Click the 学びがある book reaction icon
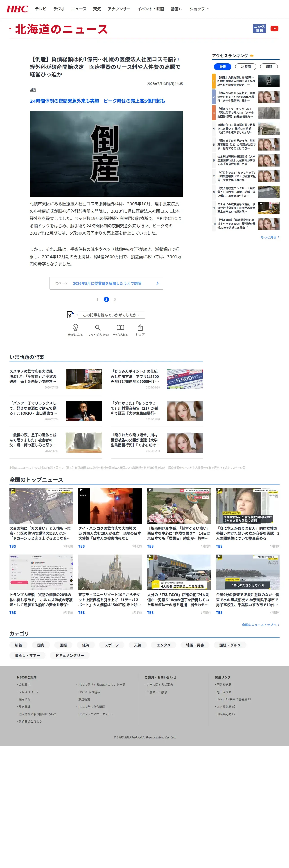The height and width of the screenshot is (868, 289). (x=120, y=327)
